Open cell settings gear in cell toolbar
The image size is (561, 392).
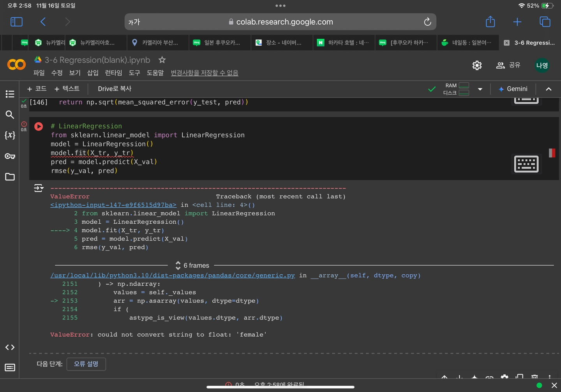point(505,377)
